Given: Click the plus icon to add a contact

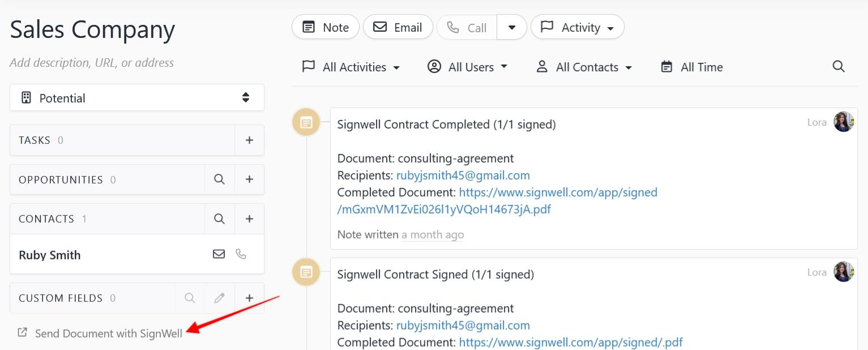Looking at the screenshot, I should [x=249, y=219].
